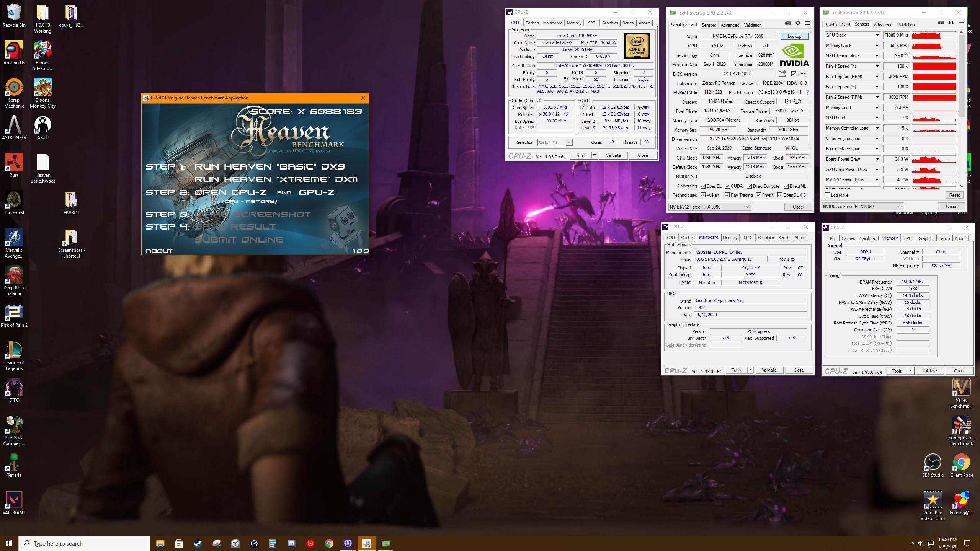Expand the GPU Temperature sensor dropdown
This screenshot has width=980, height=551.
click(877, 56)
